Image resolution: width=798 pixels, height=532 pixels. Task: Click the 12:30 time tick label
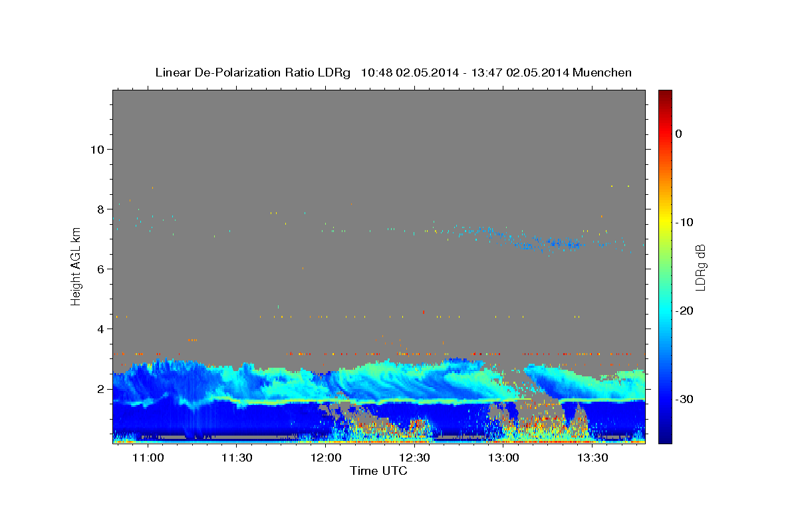pyautogui.click(x=415, y=458)
